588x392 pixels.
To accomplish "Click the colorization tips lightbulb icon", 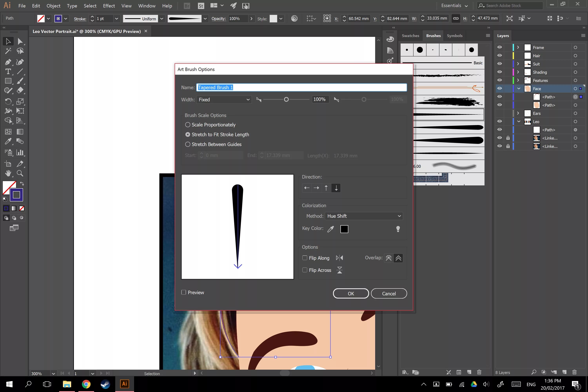I will (398, 229).
